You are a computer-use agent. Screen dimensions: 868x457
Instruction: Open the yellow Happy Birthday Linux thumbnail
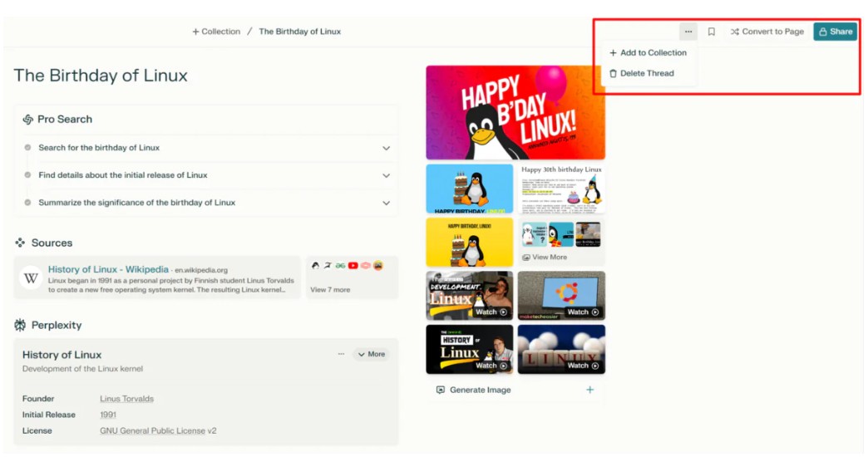pyautogui.click(x=470, y=242)
